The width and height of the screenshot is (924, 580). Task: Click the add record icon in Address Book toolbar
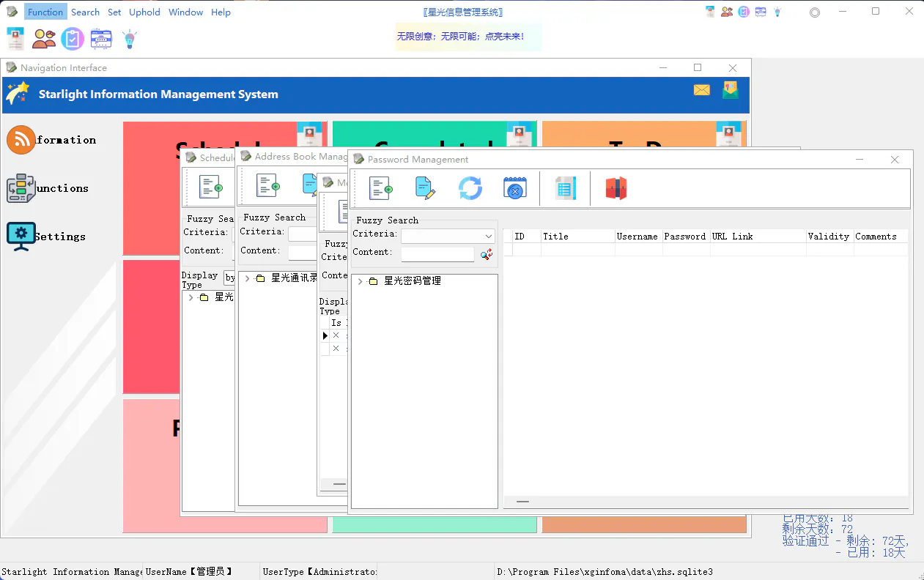267,185
